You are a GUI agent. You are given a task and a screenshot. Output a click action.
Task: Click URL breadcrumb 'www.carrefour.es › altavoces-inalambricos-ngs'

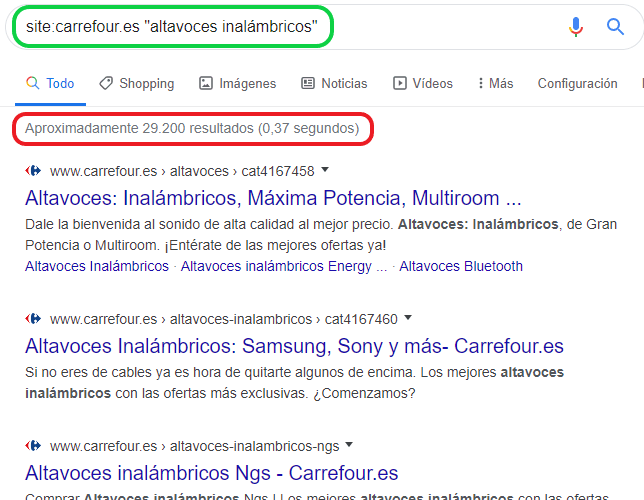pos(195,446)
